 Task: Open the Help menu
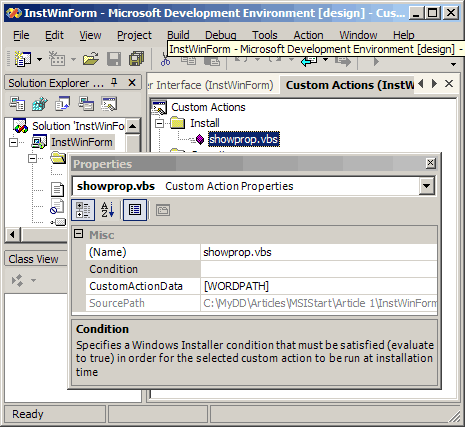(x=403, y=35)
